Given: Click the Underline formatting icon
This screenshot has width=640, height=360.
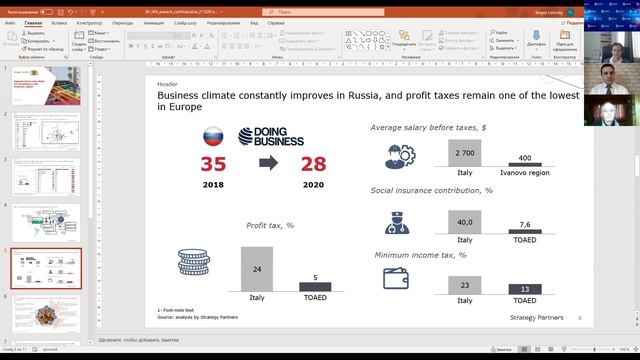Looking at the screenshot, I should click(x=146, y=47).
